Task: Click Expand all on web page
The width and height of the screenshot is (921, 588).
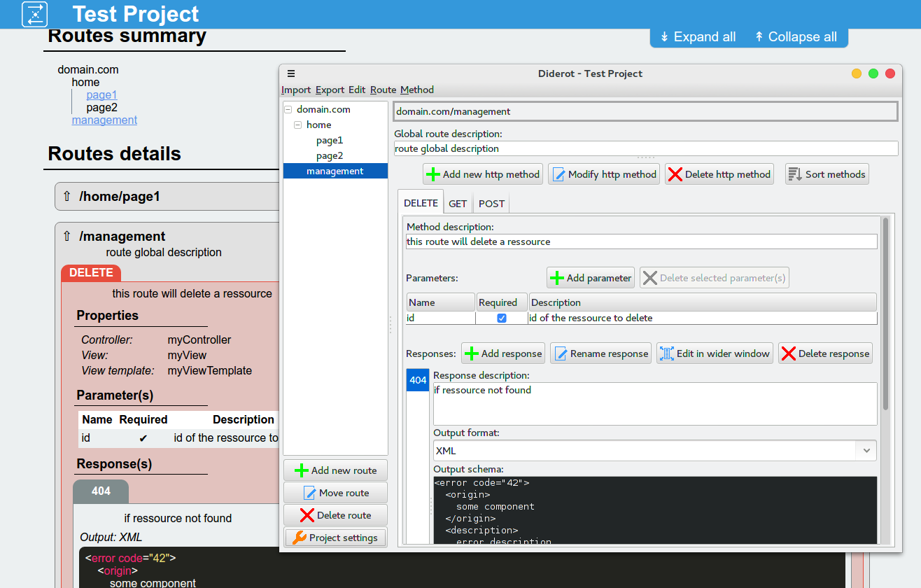Action: click(698, 37)
